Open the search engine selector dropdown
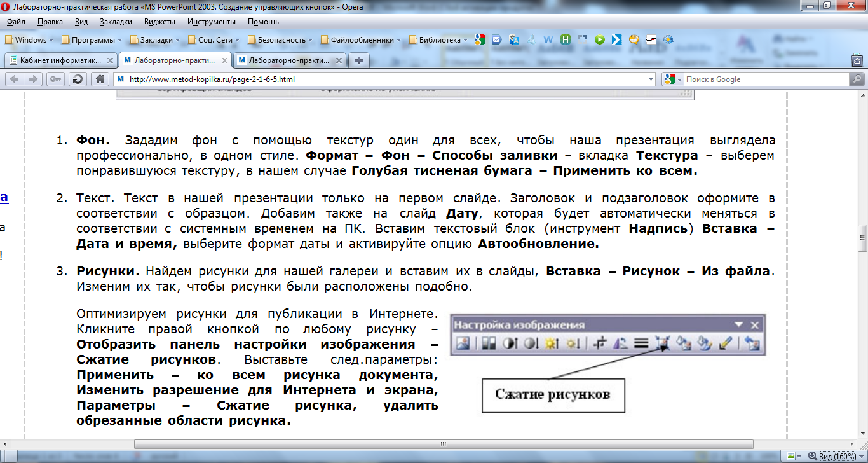Screen dimensions: 868x463 [672, 79]
